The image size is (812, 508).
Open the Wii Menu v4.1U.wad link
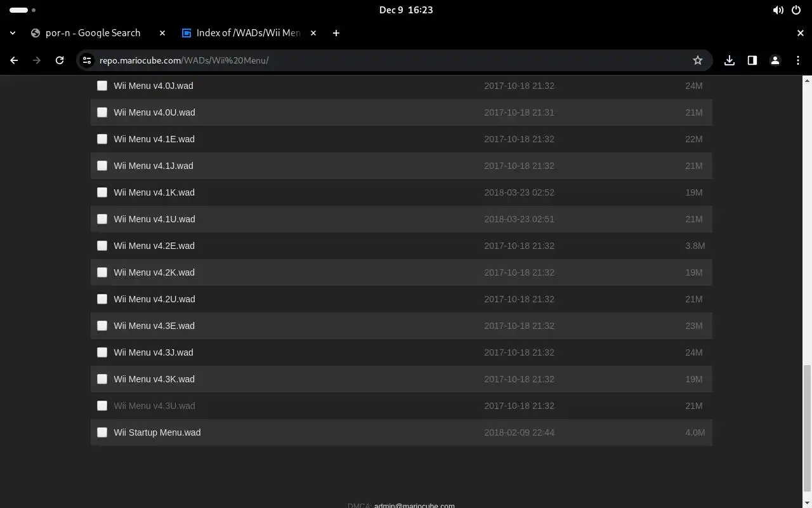(154, 219)
